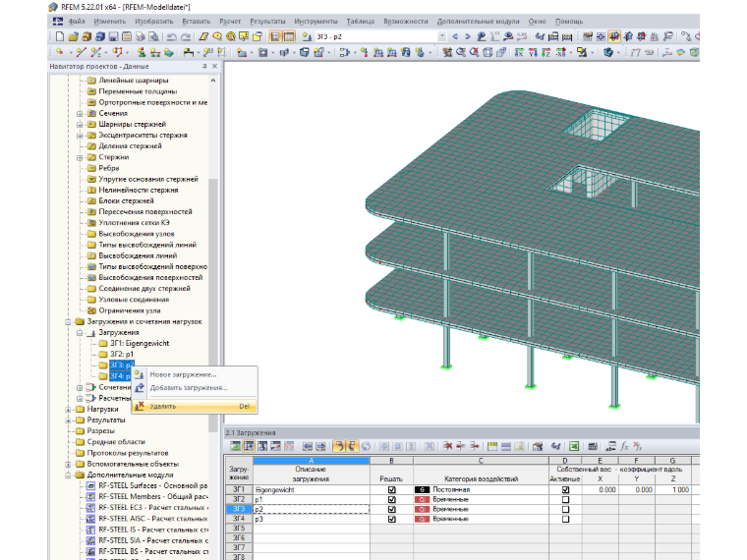
Task: Expand the Результаты tree node
Action: pyautogui.click(x=68, y=420)
